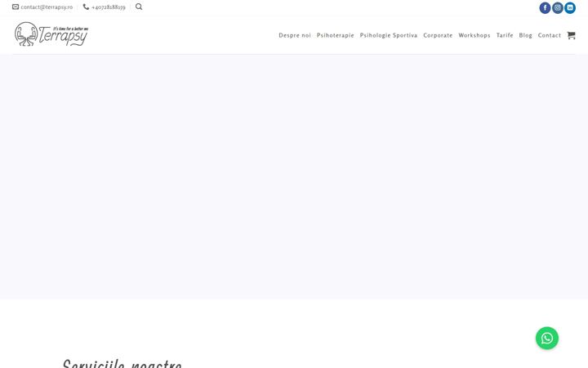
Task: Start a WhatsApp chat via floating button
Action: [546, 338]
